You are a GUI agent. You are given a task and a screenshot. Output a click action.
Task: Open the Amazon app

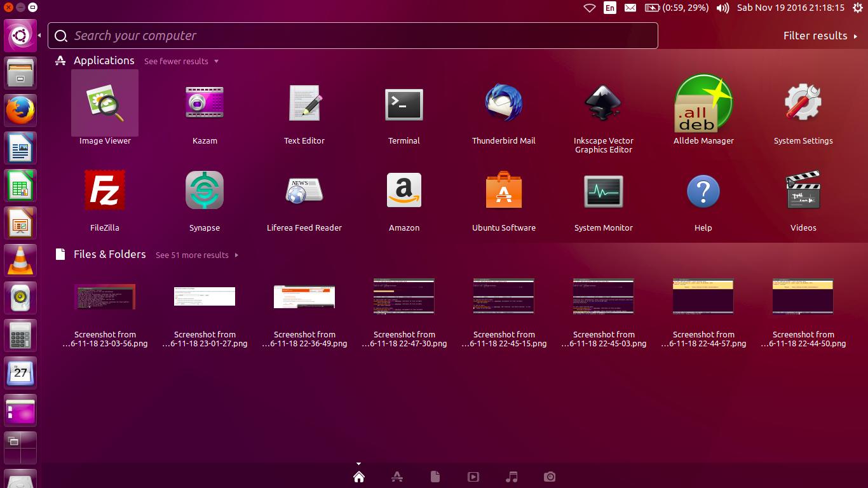404,190
